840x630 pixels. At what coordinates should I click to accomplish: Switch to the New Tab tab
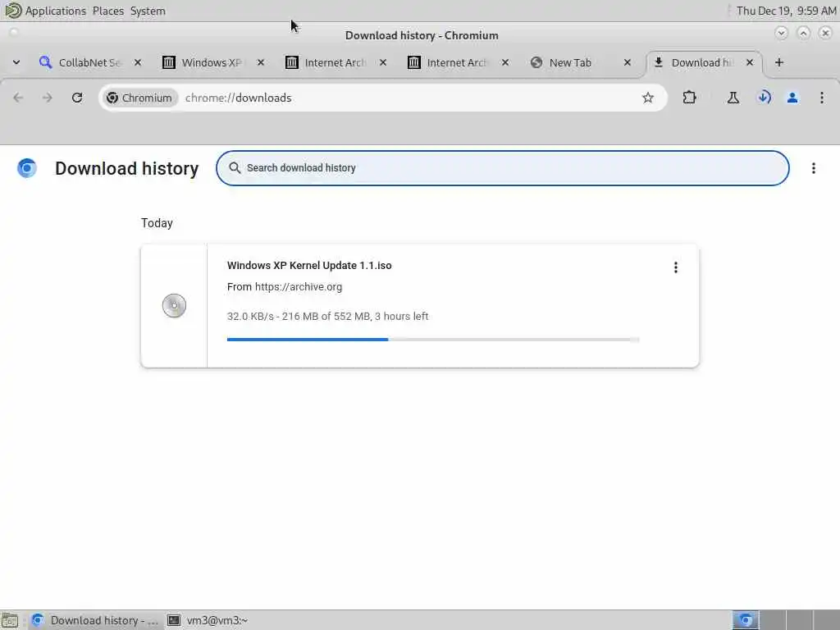[571, 62]
